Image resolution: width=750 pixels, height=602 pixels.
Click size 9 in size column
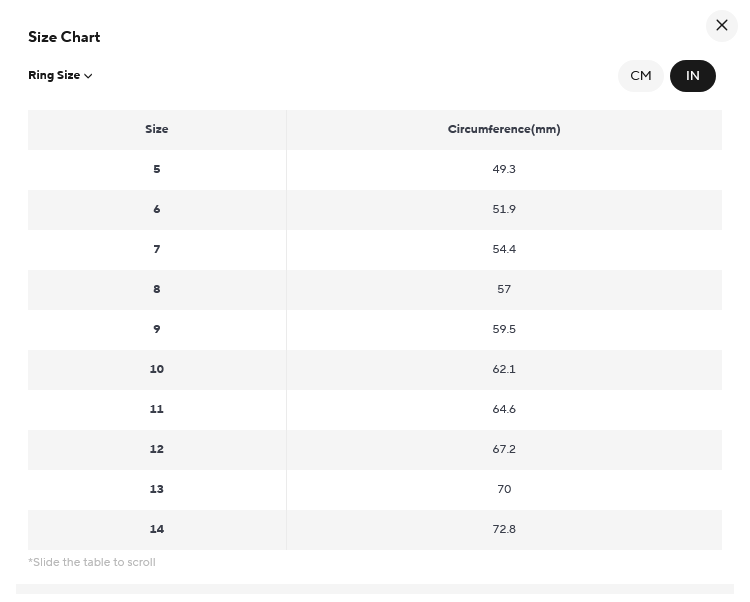(157, 329)
